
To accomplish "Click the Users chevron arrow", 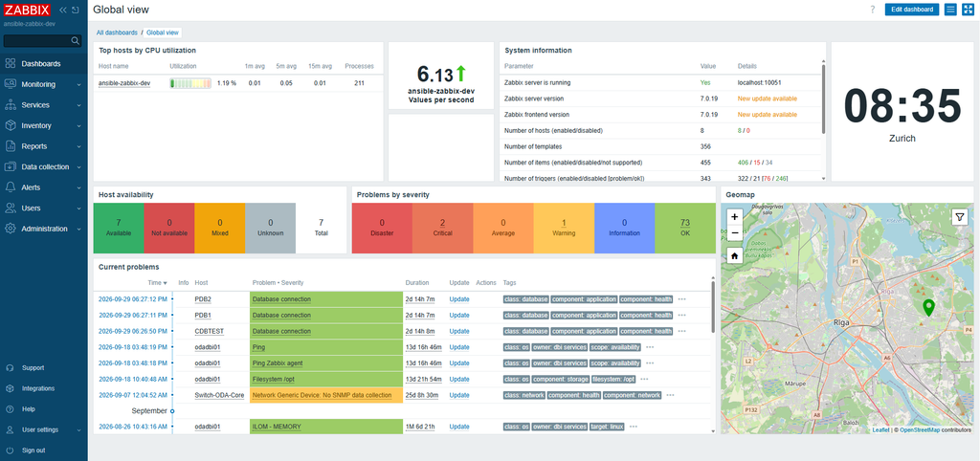I will click(78, 209).
